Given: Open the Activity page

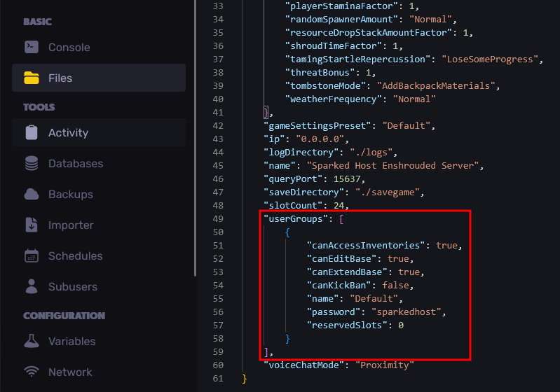Looking at the screenshot, I should point(99,132).
